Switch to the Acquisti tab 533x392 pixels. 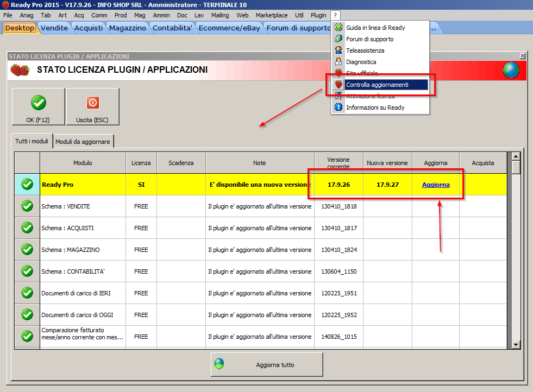(x=89, y=28)
